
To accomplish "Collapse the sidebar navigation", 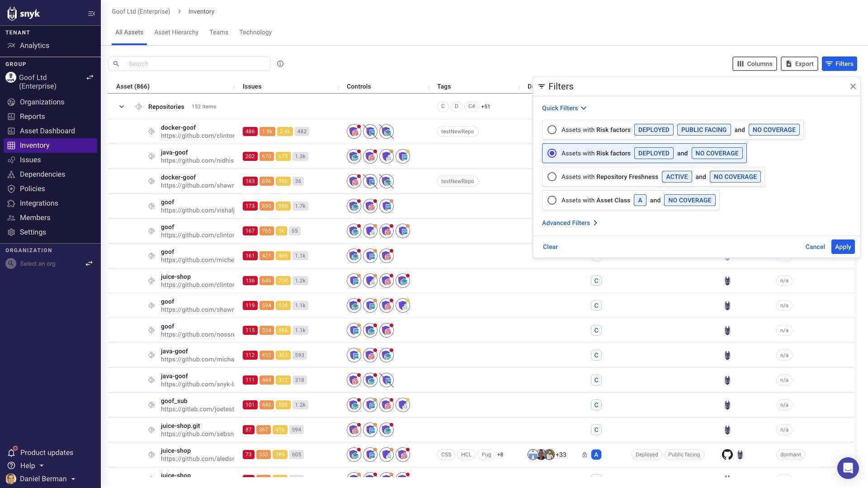I will click(x=91, y=14).
